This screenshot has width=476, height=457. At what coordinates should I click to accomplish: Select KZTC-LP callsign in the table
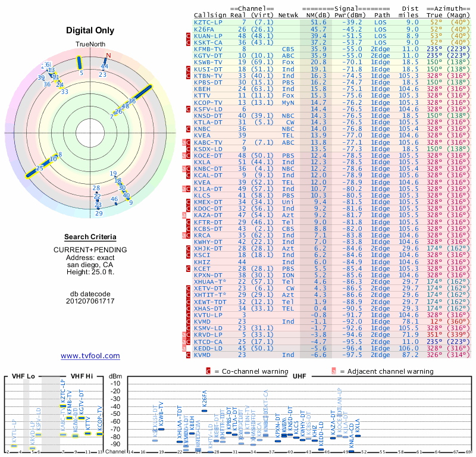208,22
